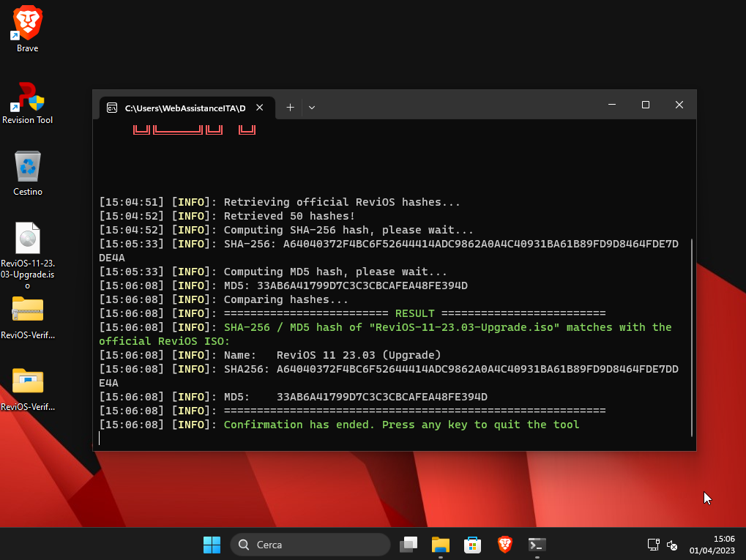
Task: Click the terminal tab's console icon
Action: click(x=112, y=108)
